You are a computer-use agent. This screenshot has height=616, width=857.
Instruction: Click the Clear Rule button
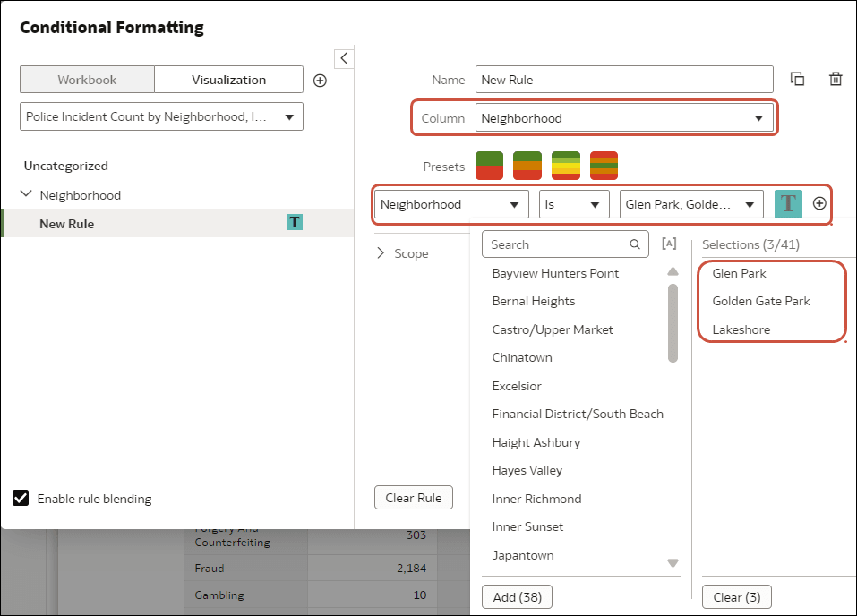[413, 497]
